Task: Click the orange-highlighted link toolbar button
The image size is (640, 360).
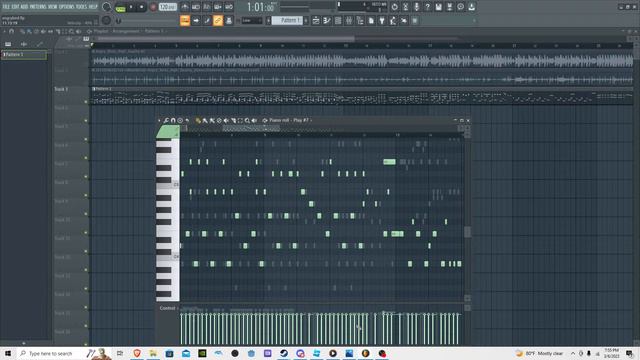Action: point(218,20)
